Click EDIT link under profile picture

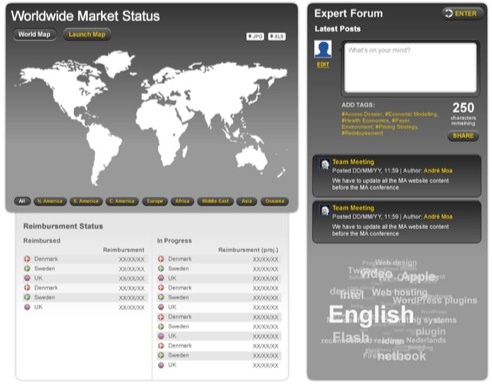pyautogui.click(x=323, y=65)
